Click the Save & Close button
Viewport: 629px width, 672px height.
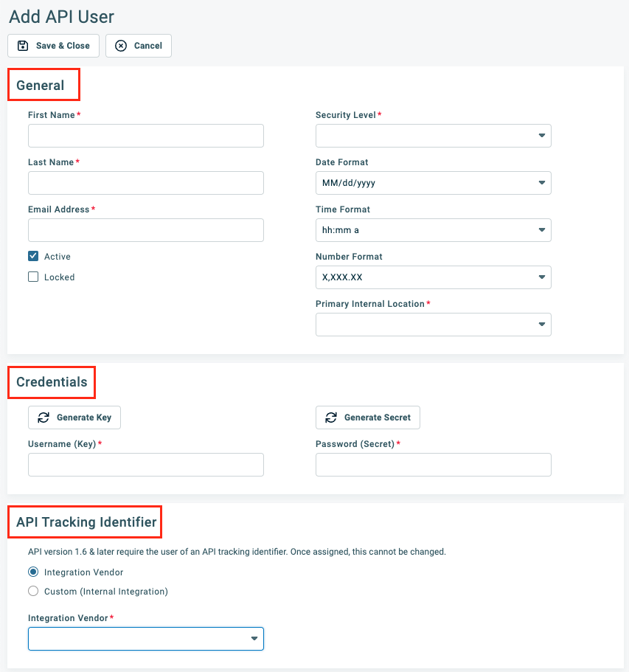(53, 45)
